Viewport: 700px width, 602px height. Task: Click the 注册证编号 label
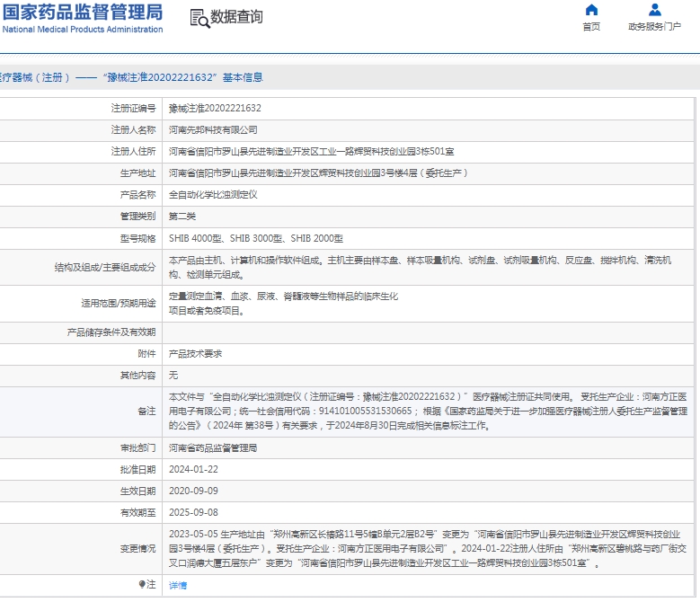[x=134, y=109]
